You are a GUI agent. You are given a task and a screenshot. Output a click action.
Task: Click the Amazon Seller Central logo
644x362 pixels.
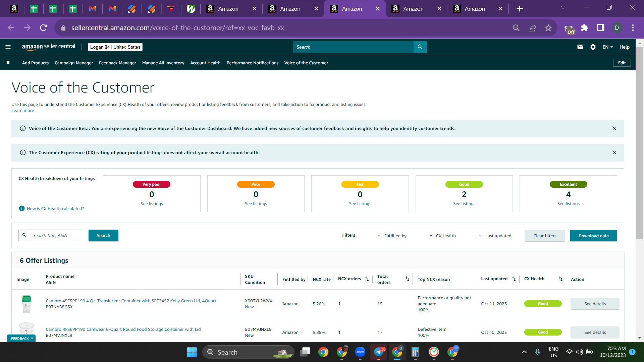[49, 47]
